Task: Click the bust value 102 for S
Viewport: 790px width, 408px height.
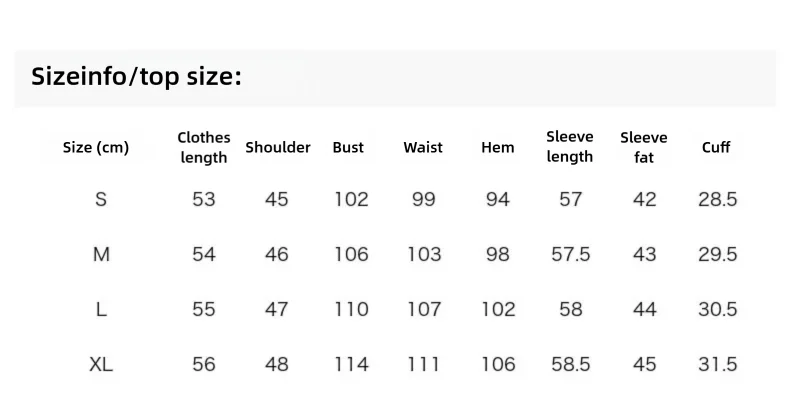Action: (x=351, y=199)
